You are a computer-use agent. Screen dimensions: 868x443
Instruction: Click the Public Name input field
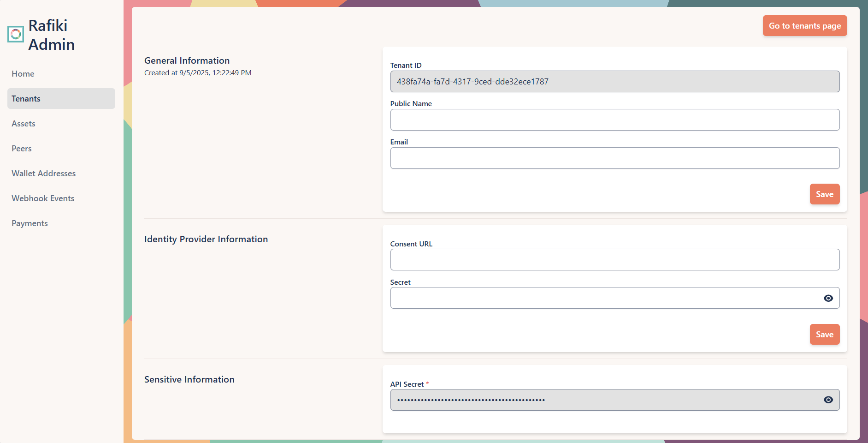[615, 120]
